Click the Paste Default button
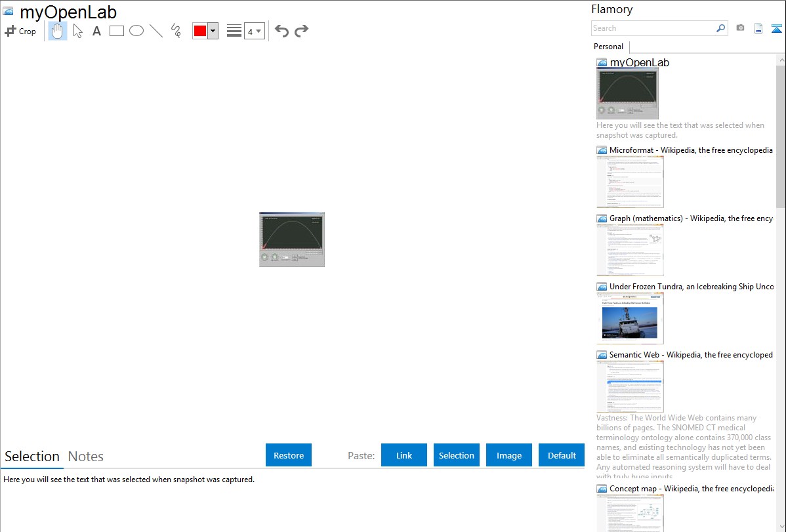Screen dimensions: 786x532 point(562,455)
